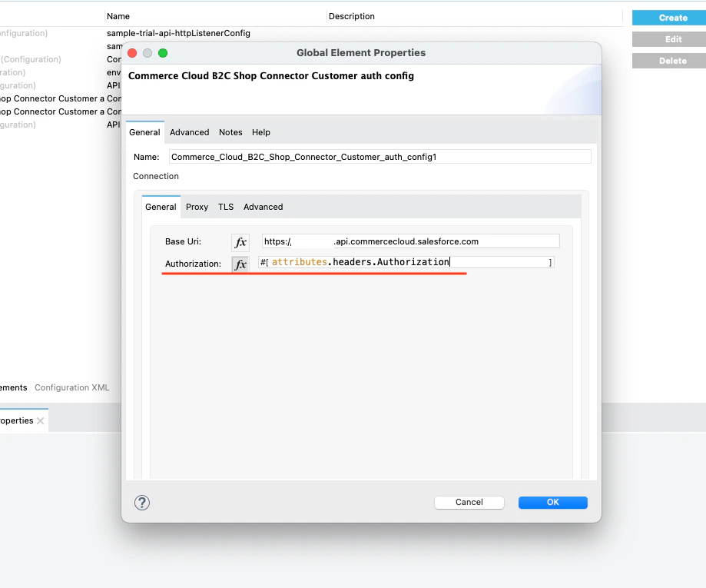Open the Notes tab
This screenshot has width=706, height=588.
click(x=230, y=132)
